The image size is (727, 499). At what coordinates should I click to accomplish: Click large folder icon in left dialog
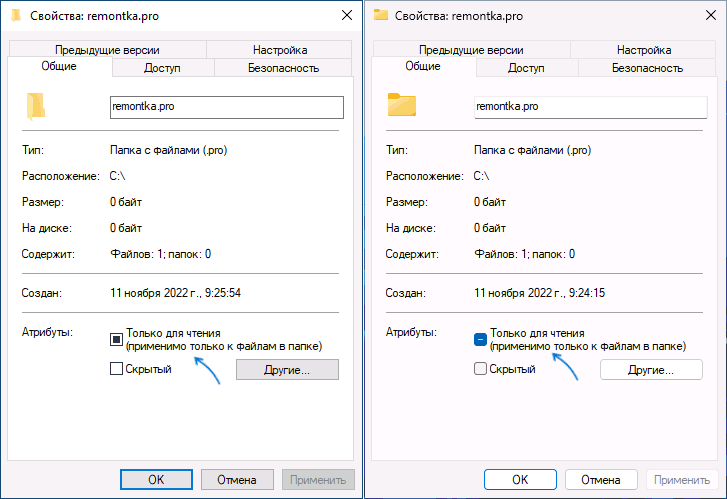point(36,106)
